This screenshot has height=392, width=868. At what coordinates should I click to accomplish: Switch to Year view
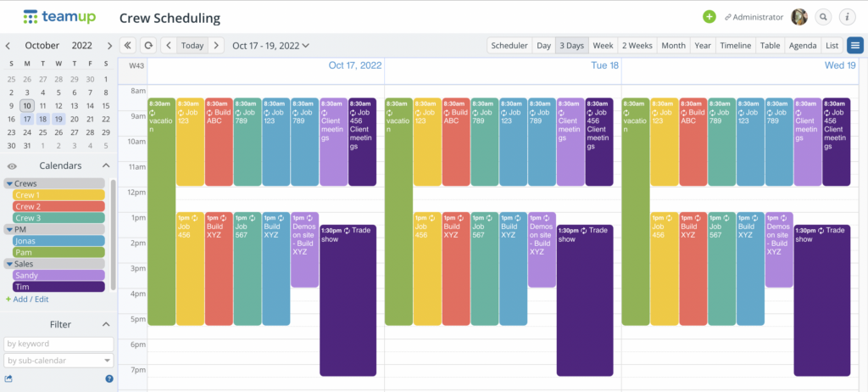click(703, 46)
